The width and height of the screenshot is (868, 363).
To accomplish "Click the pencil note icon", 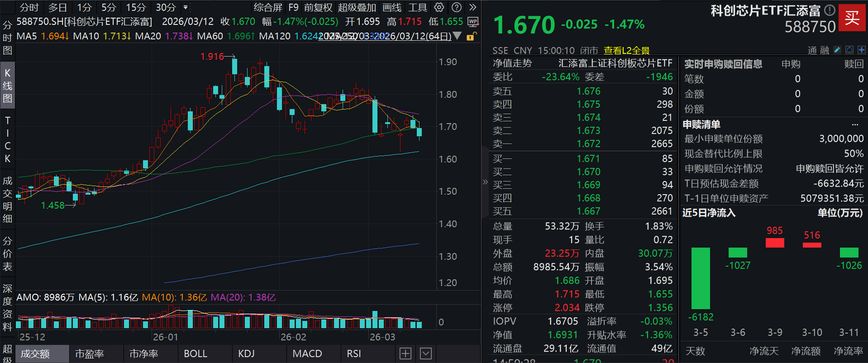I will 837,50.
